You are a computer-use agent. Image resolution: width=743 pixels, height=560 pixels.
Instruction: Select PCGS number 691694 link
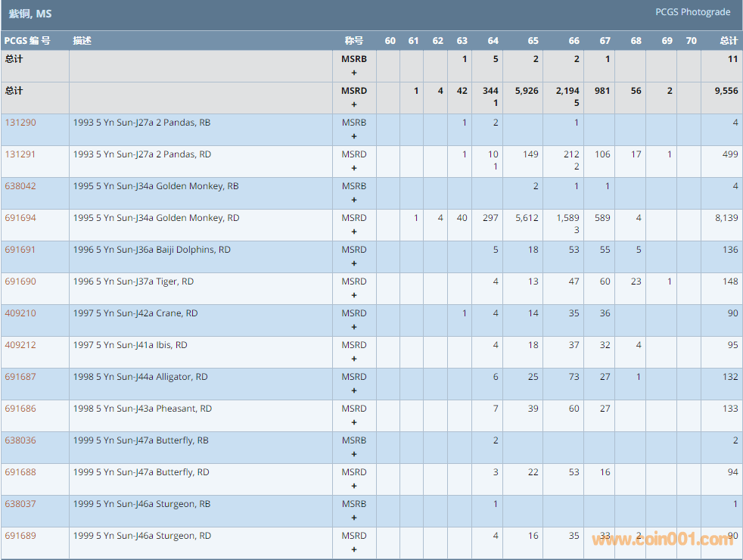click(20, 218)
